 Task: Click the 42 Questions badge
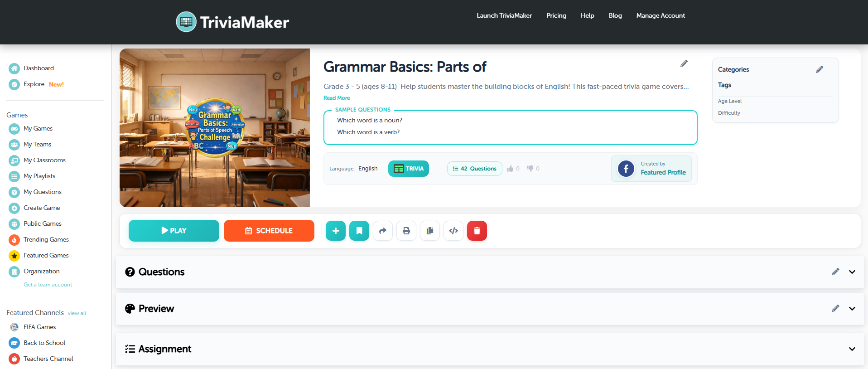[475, 169]
